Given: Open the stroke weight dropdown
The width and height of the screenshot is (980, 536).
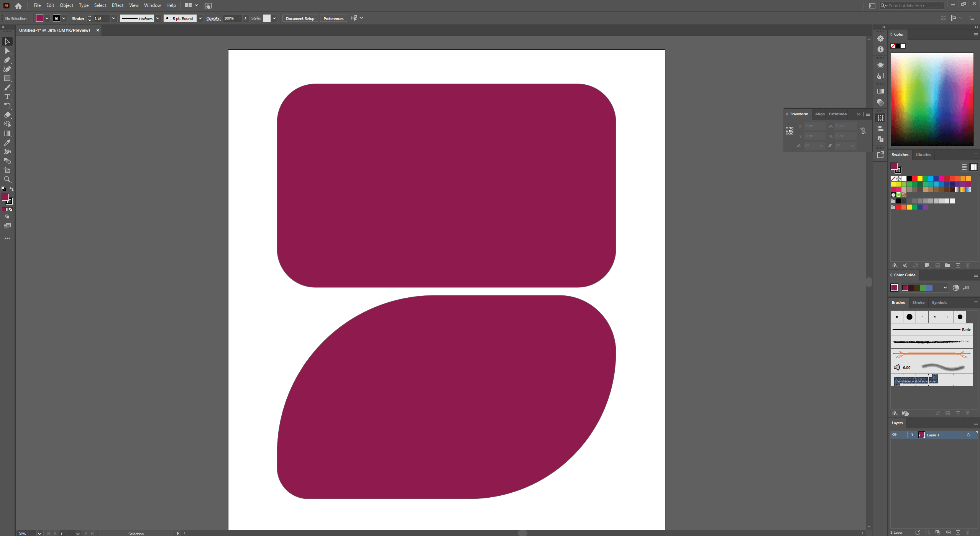Looking at the screenshot, I should click(114, 18).
